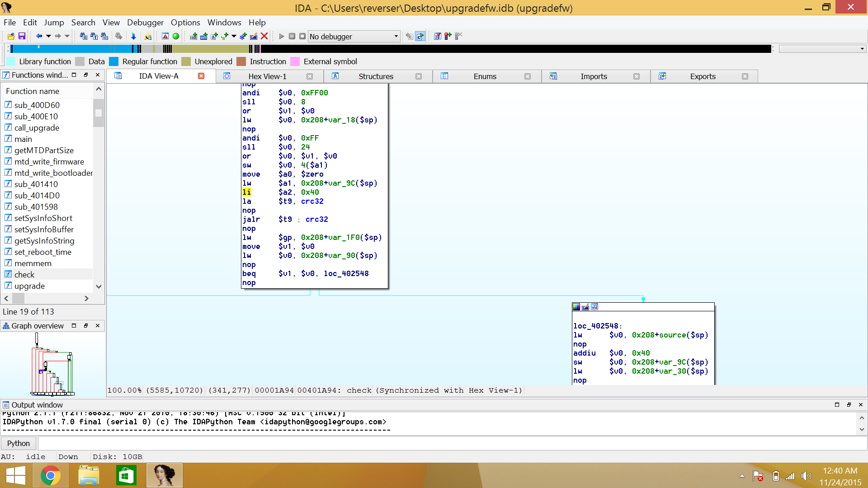Close the Structures tab

419,76
